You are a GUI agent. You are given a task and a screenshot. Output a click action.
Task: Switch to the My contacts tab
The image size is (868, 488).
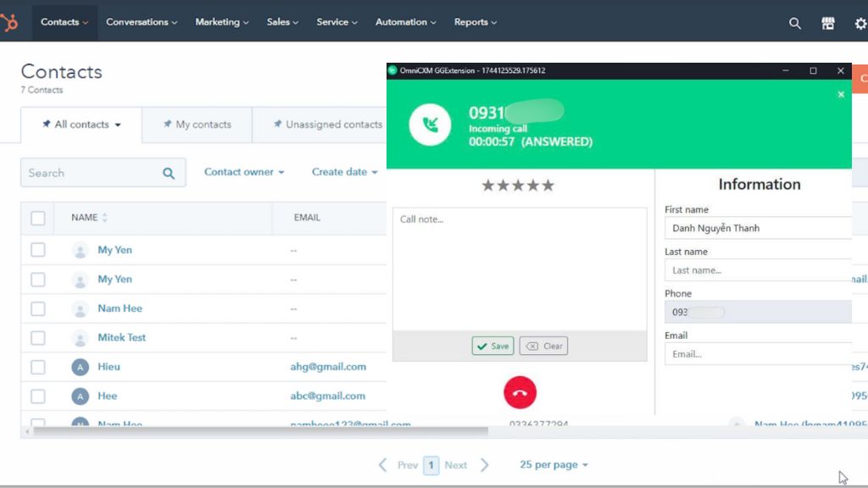coord(197,125)
